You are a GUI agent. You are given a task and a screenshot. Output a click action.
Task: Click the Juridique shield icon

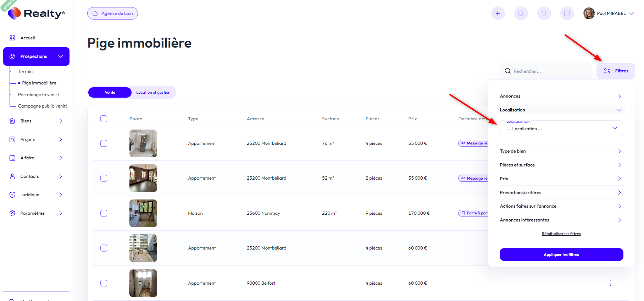[12, 195]
